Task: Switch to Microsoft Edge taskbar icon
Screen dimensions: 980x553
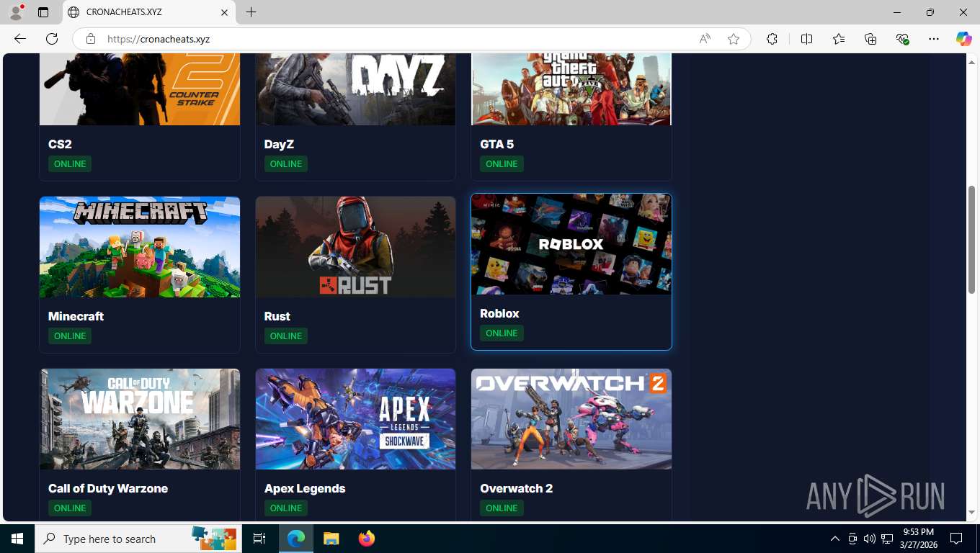Action: coord(296,539)
